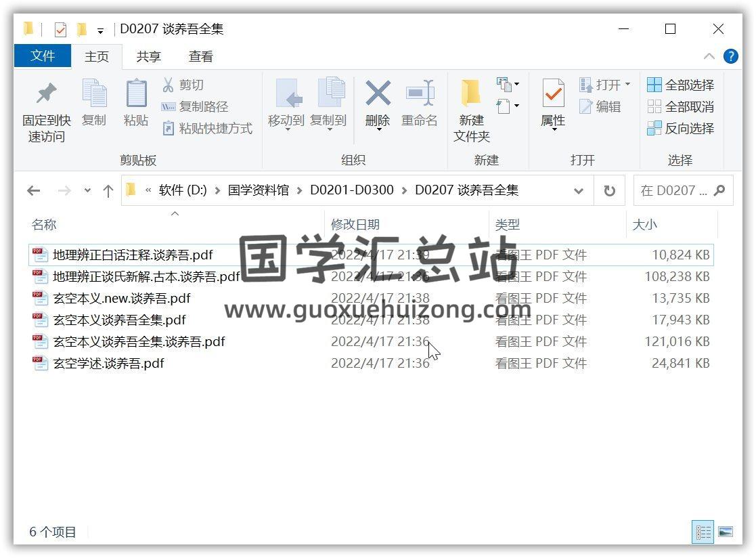
Task: Sort by 类型 column header
Action: pyautogui.click(x=507, y=225)
